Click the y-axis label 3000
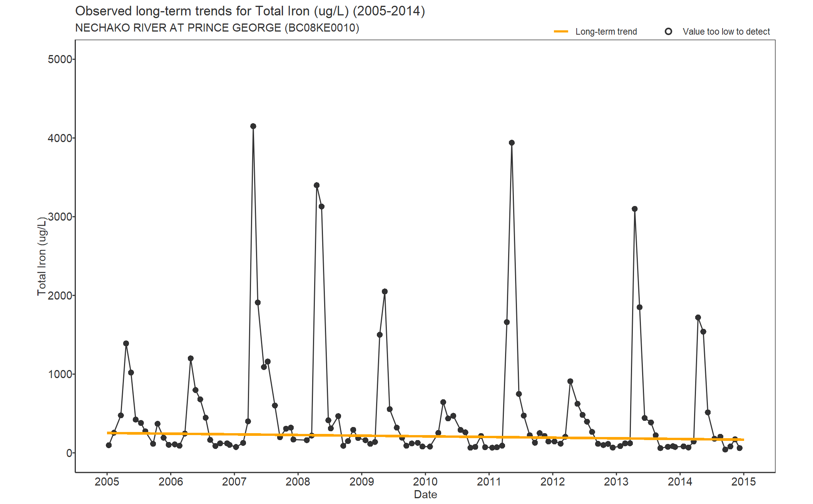The height and width of the screenshot is (504, 813). (x=60, y=217)
